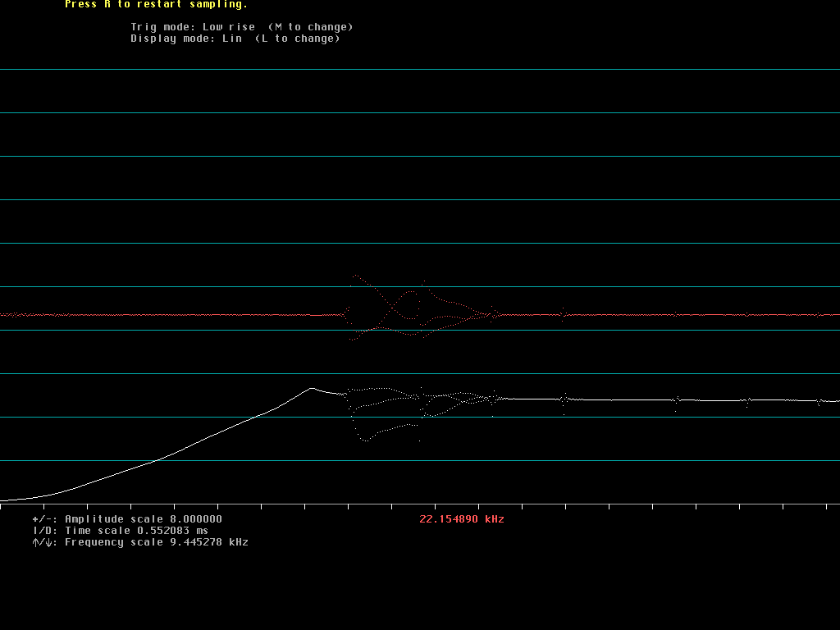Click the red "22.154890 kHz" frequency value
The height and width of the screenshot is (630, 840).
462,519
